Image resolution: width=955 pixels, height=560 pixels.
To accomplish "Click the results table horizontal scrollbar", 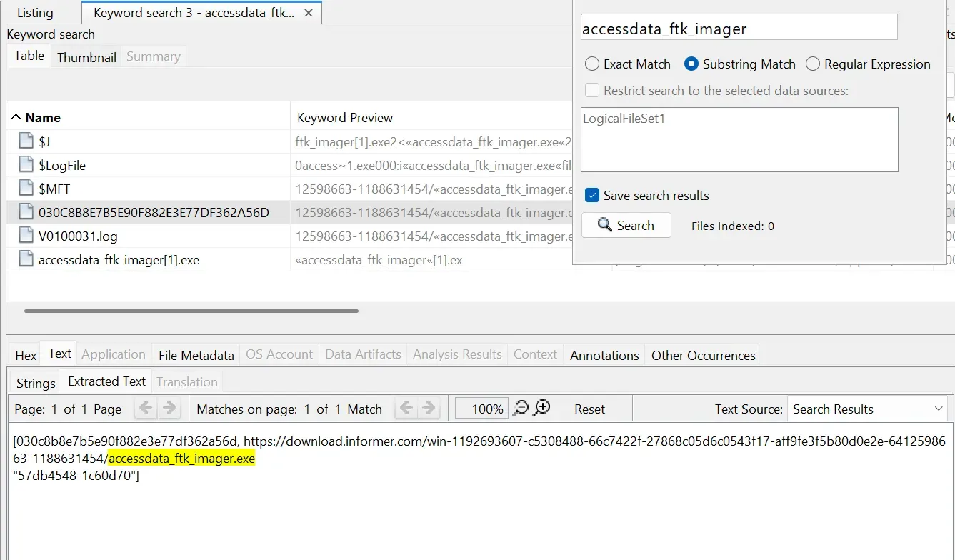I will 191,311.
